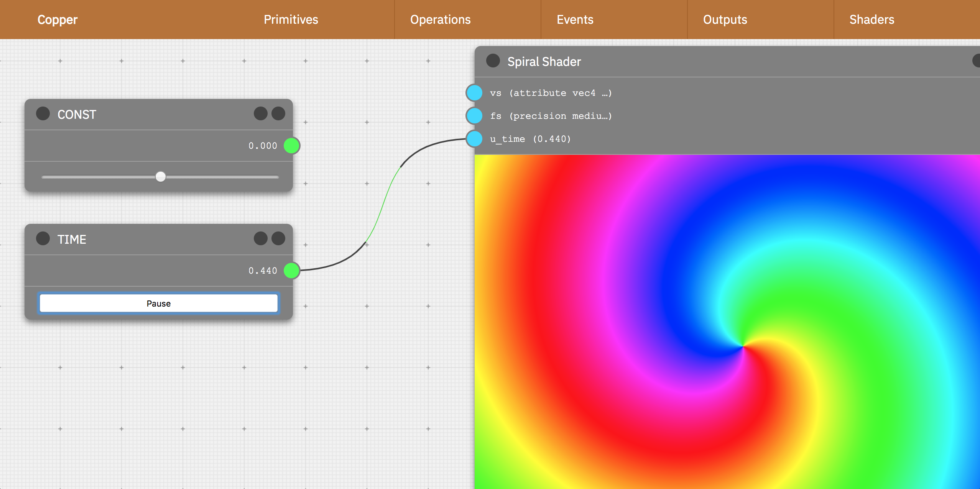Click first dark circle at right of TIME header
Screen dimensions: 980x489
click(261, 238)
